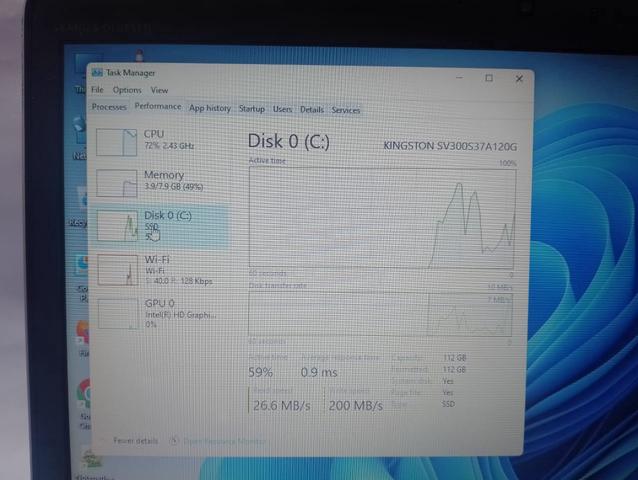Close the Task Manager window
The image size is (638, 480).
519,79
